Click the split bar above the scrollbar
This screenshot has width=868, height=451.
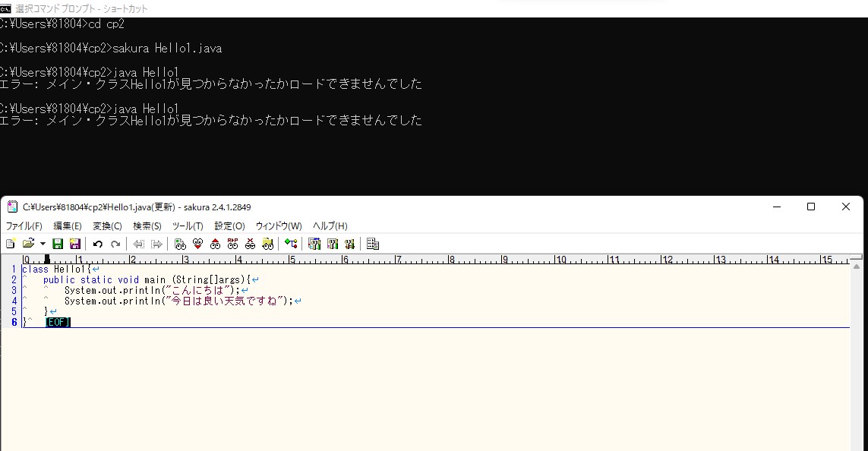857,257
